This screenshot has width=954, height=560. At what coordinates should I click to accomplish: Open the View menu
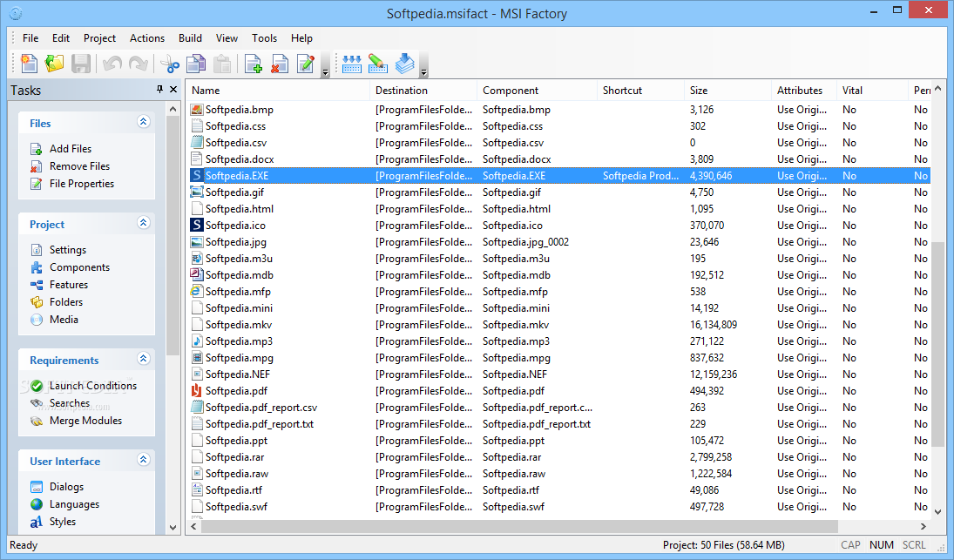click(227, 37)
